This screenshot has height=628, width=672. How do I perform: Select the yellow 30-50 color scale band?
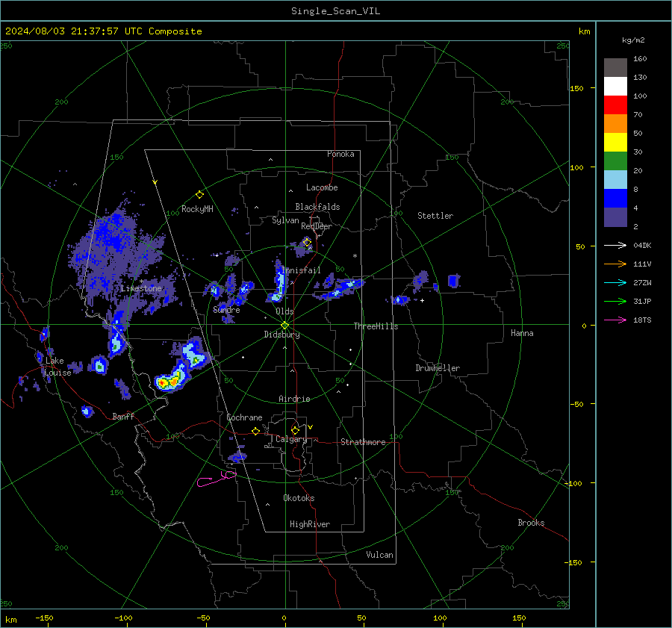615,143
